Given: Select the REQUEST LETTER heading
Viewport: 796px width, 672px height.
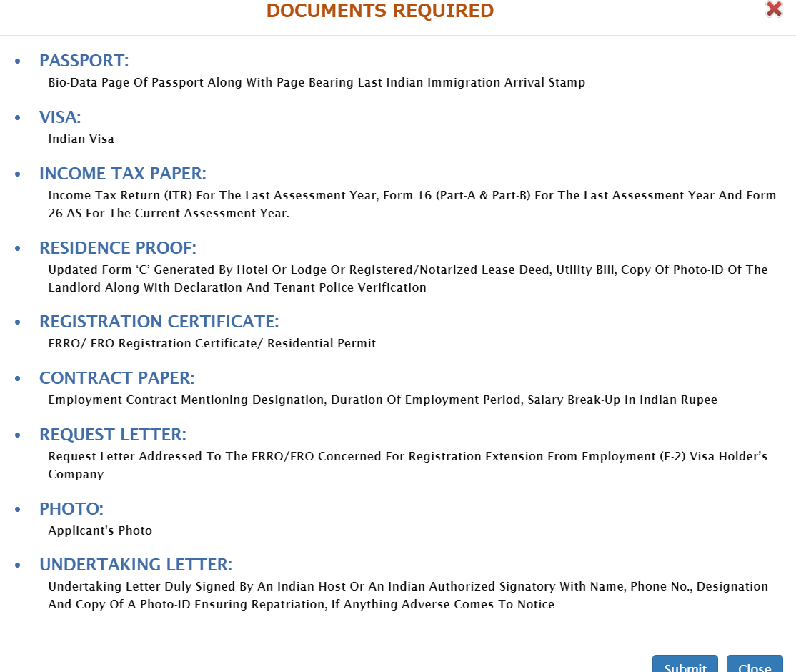Looking at the screenshot, I should [x=112, y=435].
